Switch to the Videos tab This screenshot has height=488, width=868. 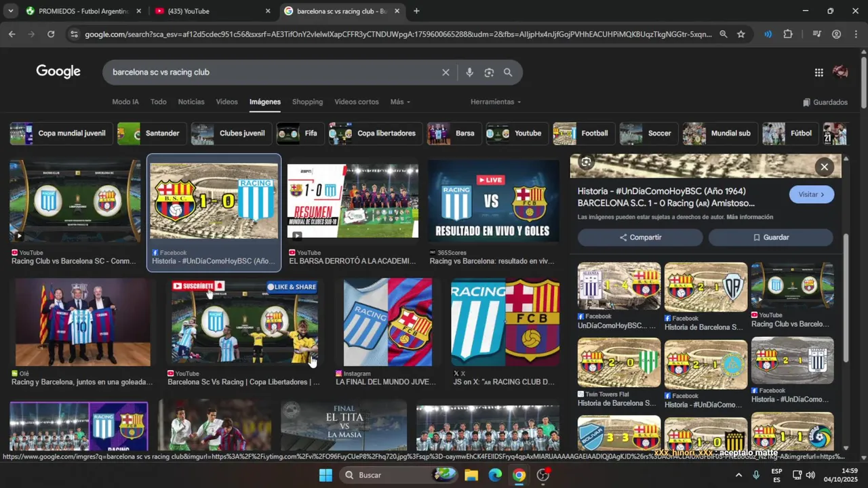click(226, 102)
